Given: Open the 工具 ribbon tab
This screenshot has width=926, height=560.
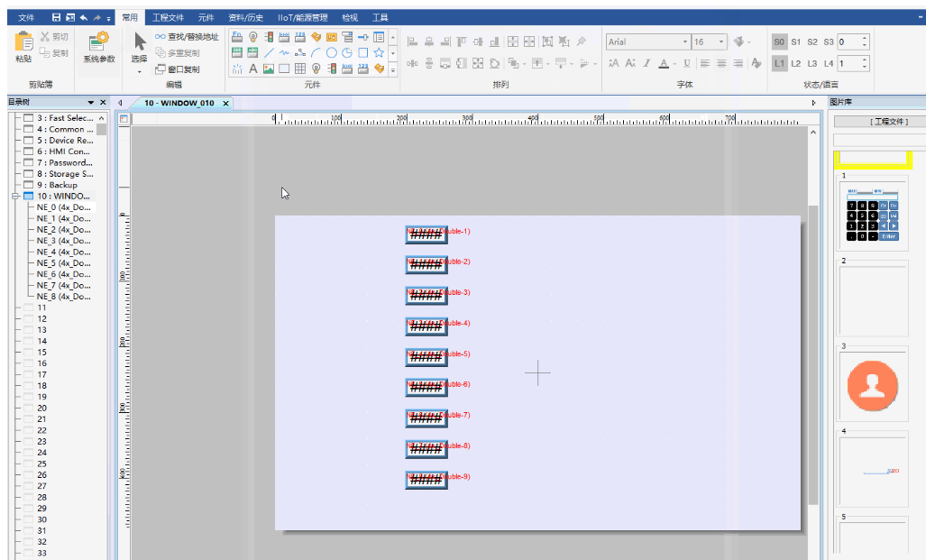Looking at the screenshot, I should (x=380, y=17).
